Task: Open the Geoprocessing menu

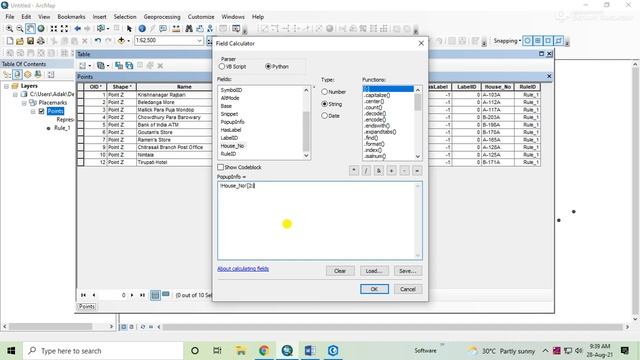Action: [162, 17]
